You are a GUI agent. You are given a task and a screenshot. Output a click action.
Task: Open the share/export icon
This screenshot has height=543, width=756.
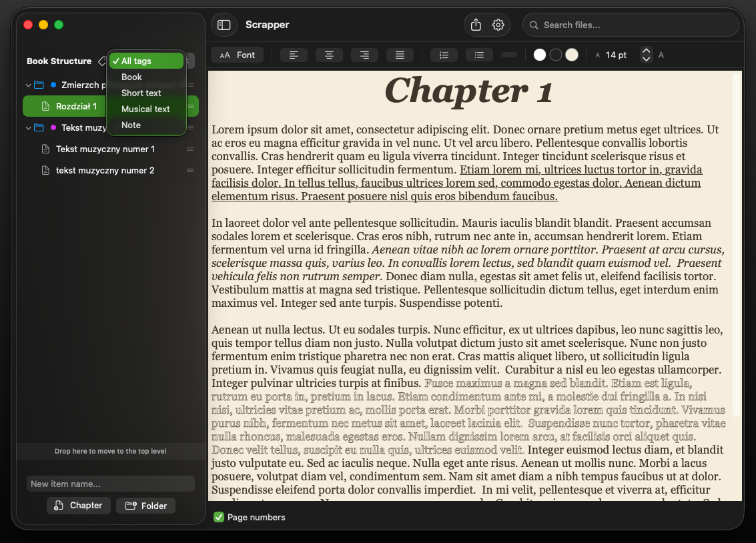click(476, 25)
